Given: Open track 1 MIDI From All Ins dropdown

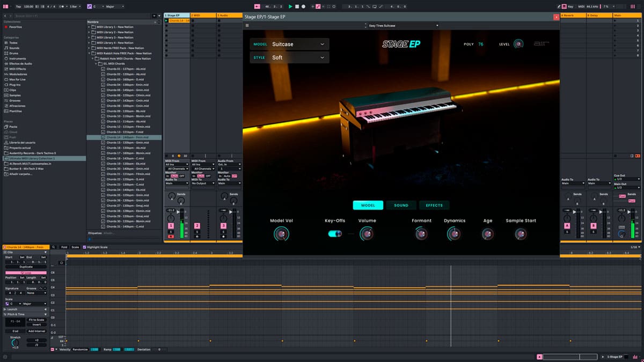Looking at the screenshot, I should pyautogui.click(x=177, y=164).
